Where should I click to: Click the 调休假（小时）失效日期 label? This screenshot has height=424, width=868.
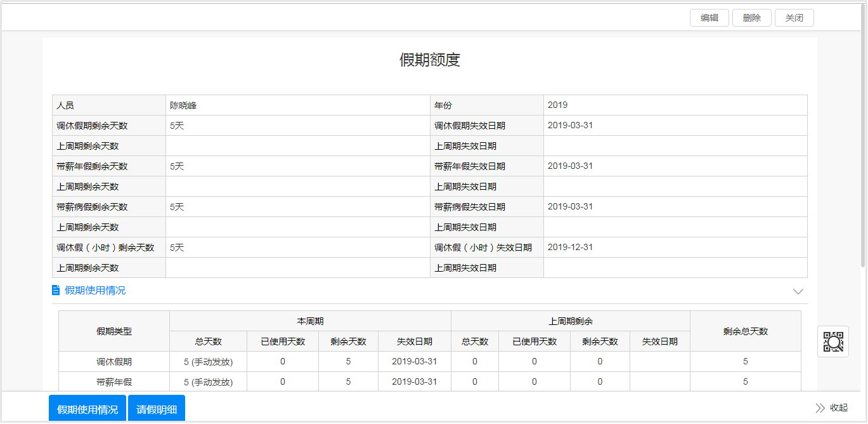click(483, 248)
